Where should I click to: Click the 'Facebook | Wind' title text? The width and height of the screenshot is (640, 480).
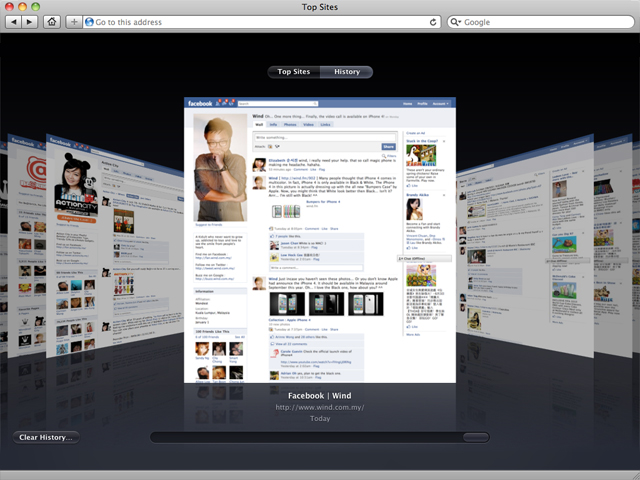(320, 396)
